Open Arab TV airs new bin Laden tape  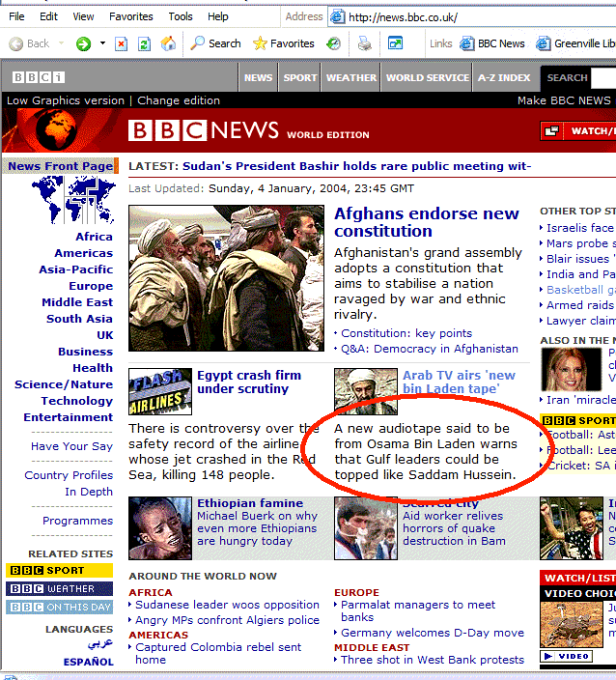(x=459, y=382)
